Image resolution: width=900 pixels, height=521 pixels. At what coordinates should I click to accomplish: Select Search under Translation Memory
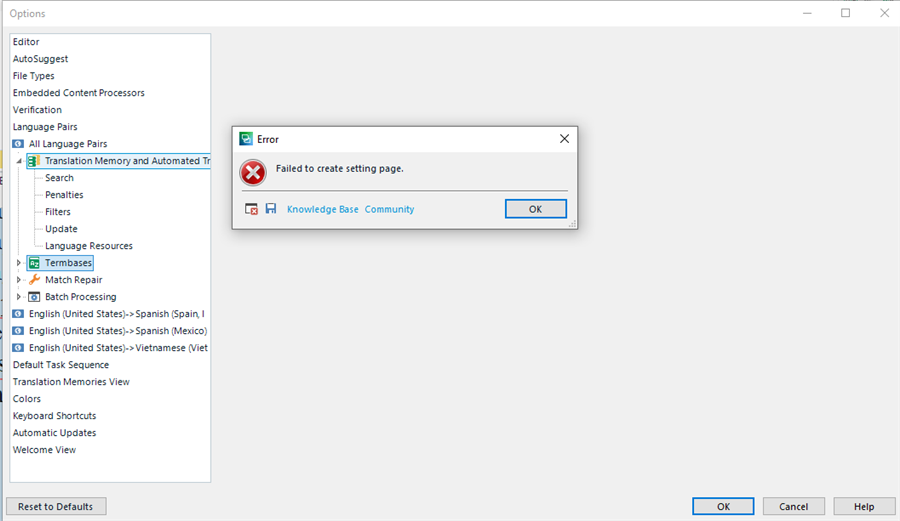59,178
